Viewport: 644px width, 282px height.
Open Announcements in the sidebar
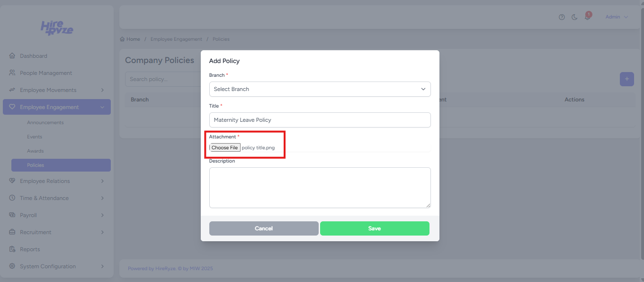[x=45, y=123]
